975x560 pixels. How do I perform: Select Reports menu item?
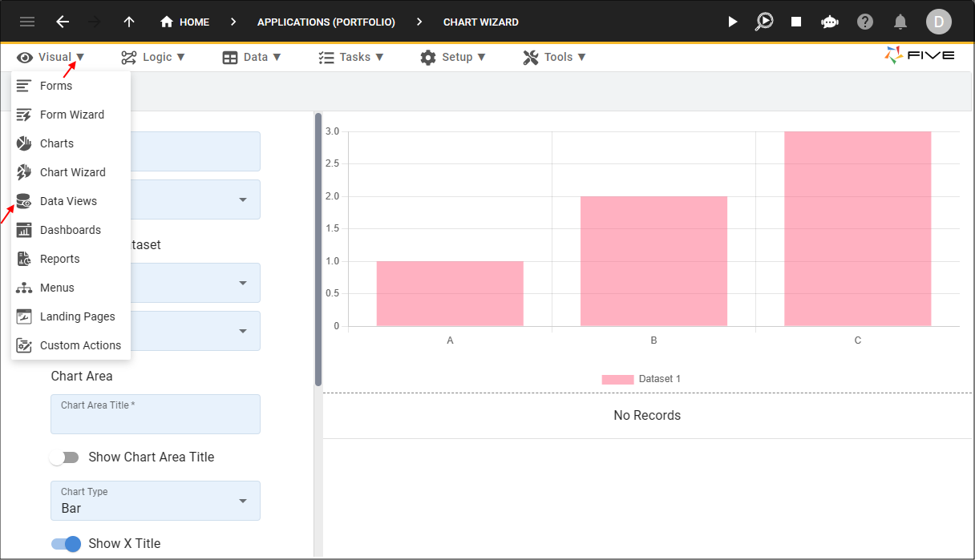click(x=71, y=259)
